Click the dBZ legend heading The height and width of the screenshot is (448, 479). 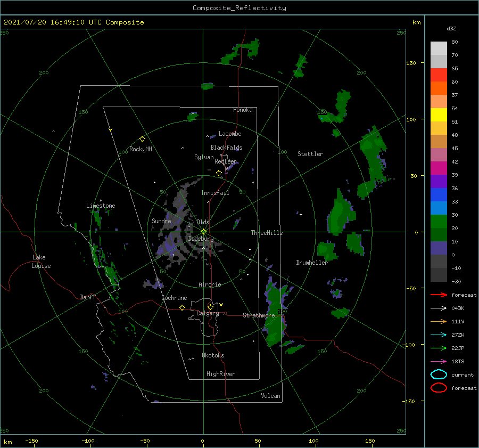click(x=451, y=28)
